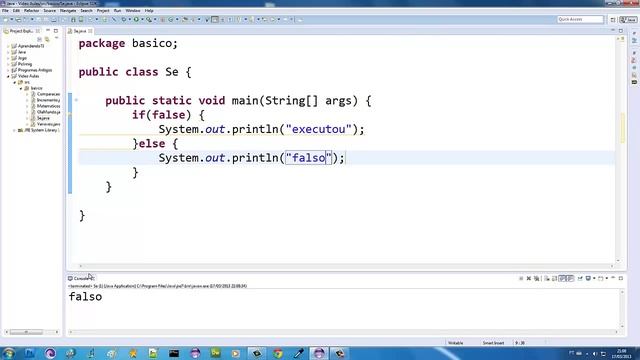
Task: Open Debug button dropdown arrow
Action: (129, 20)
